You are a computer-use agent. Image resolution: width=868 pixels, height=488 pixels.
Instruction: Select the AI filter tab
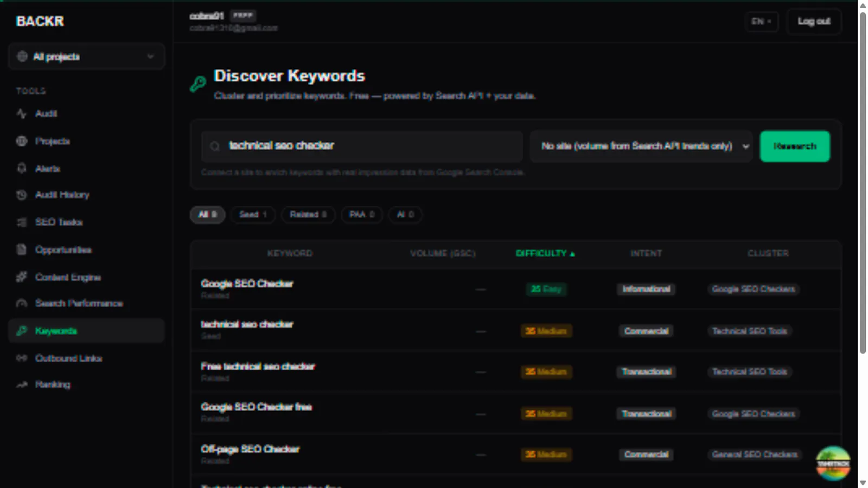(x=405, y=215)
